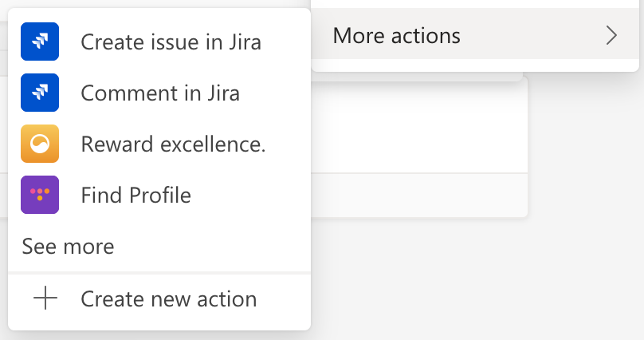The image size is (644, 340).
Task: Open the Find Profile text entry
Action: tap(136, 195)
